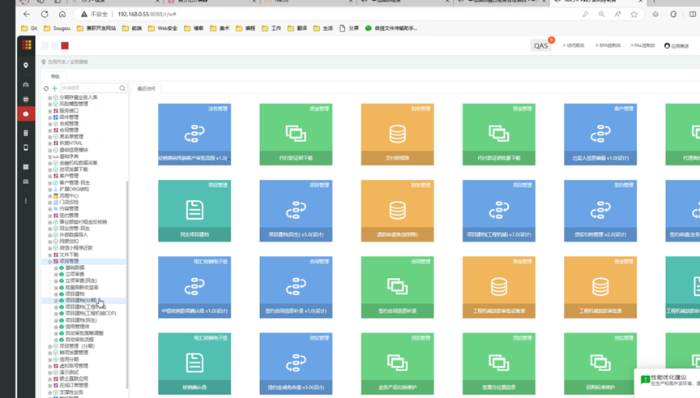
Task: Open the 微信文件传输助手 bookmark
Action: click(391, 28)
